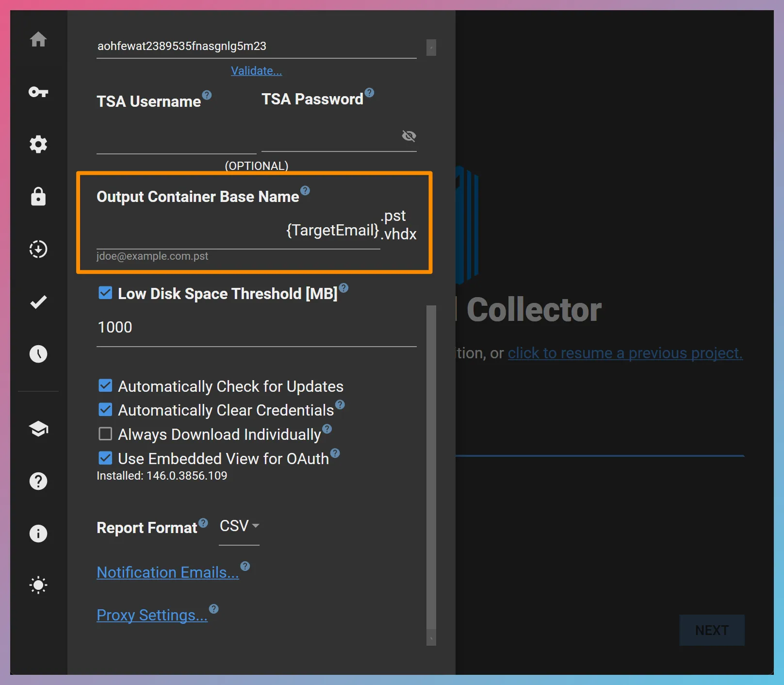Toggle TSA Password visibility eye icon
Viewport: 784px width, 685px height.
409,136
